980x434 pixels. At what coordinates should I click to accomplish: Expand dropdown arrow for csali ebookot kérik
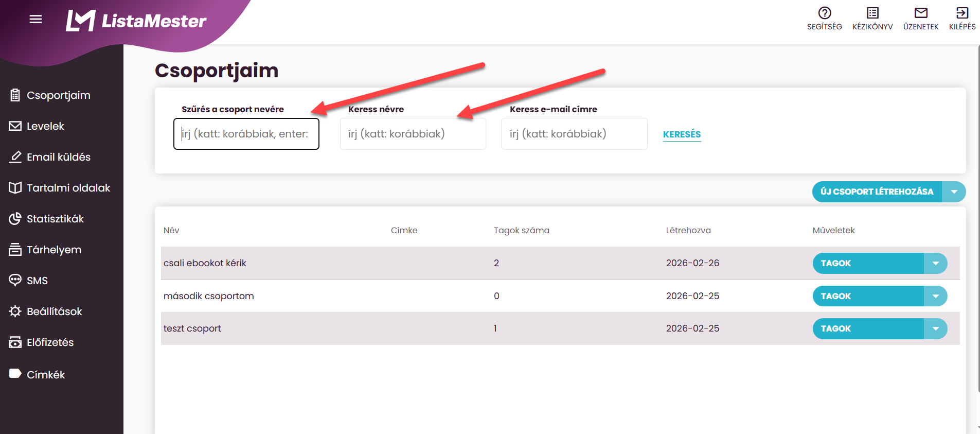[936, 263]
